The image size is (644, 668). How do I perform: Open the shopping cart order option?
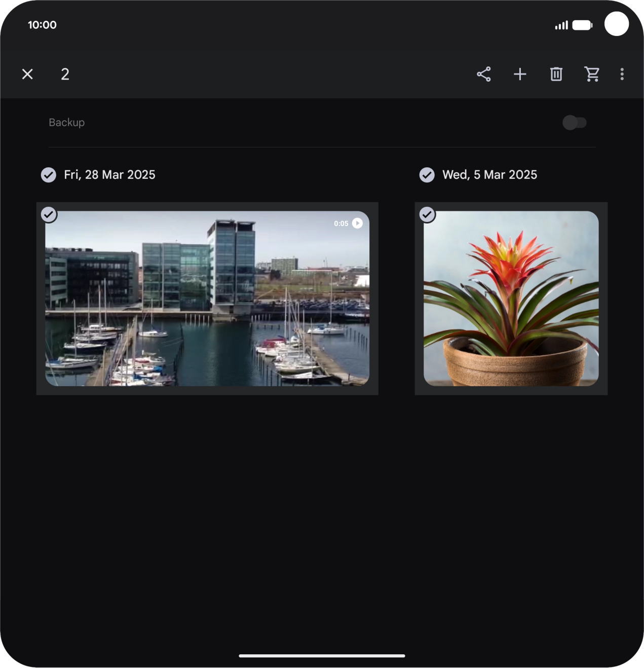point(592,74)
